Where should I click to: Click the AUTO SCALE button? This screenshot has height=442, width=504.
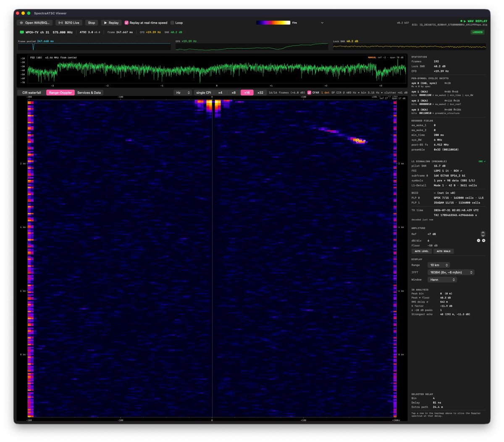[444, 251]
